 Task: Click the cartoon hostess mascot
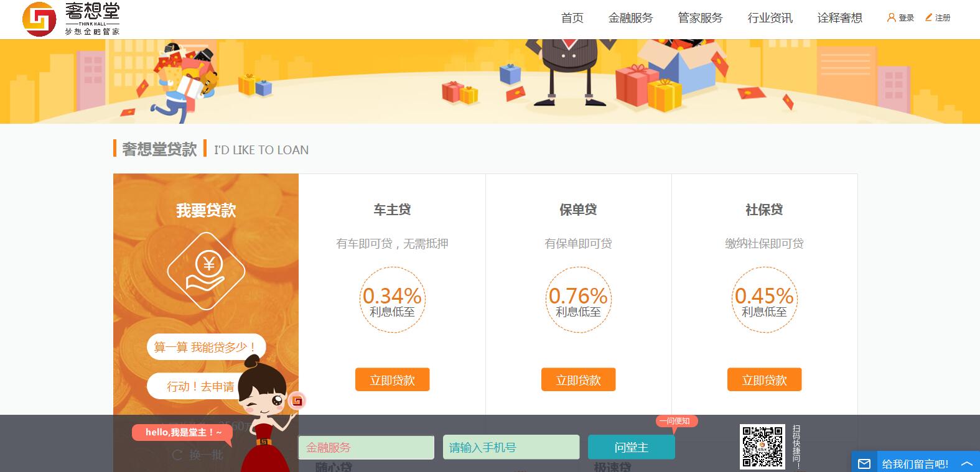coord(266,414)
